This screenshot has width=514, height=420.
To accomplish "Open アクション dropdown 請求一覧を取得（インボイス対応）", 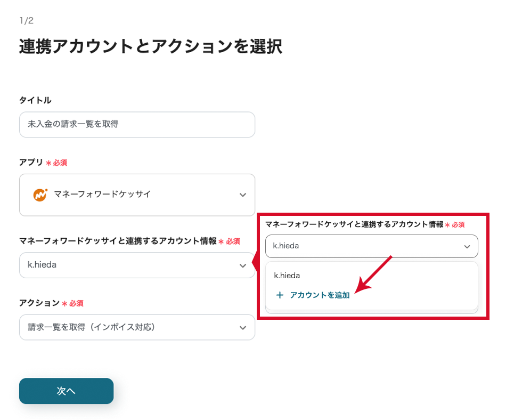I will (137, 327).
